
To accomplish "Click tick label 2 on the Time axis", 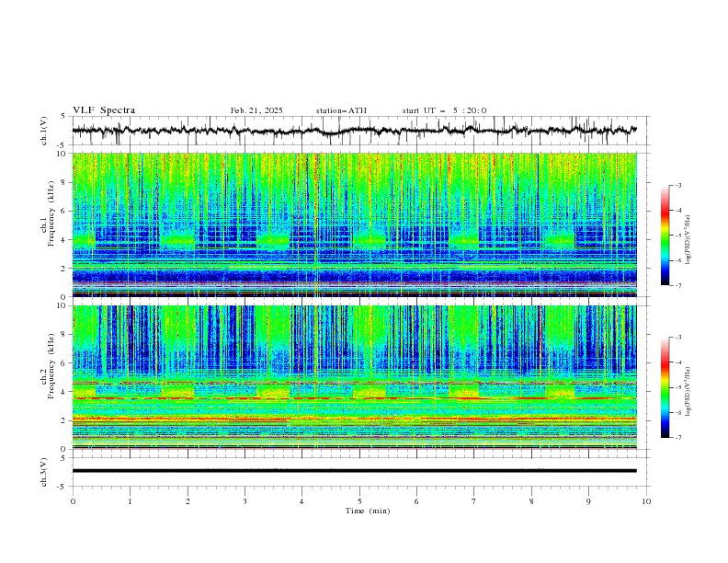I will (x=188, y=501).
